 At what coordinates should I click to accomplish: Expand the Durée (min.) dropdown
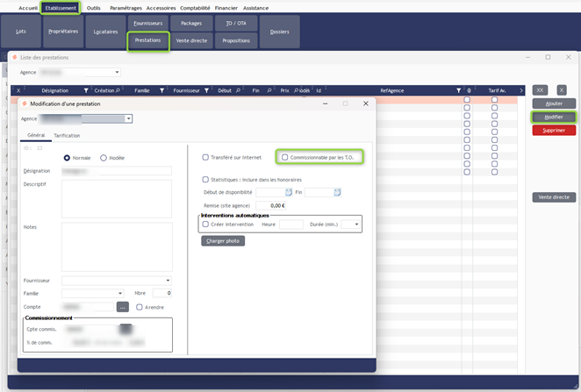[356, 225]
